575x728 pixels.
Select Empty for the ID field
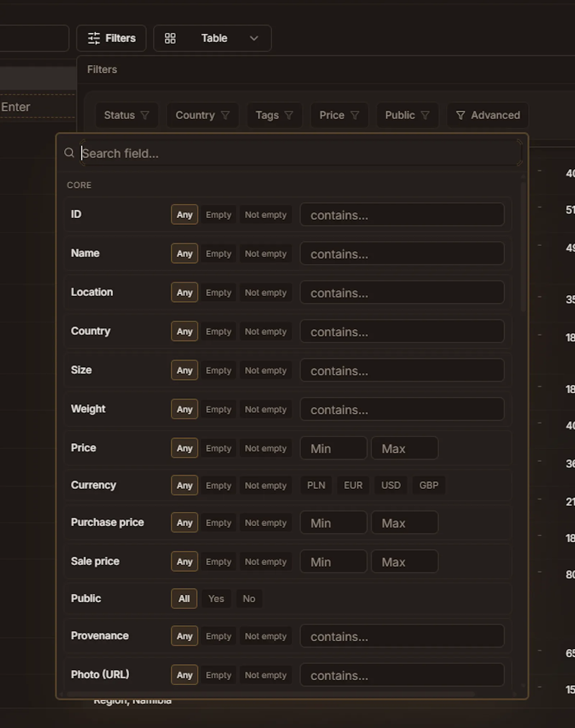pyautogui.click(x=218, y=215)
